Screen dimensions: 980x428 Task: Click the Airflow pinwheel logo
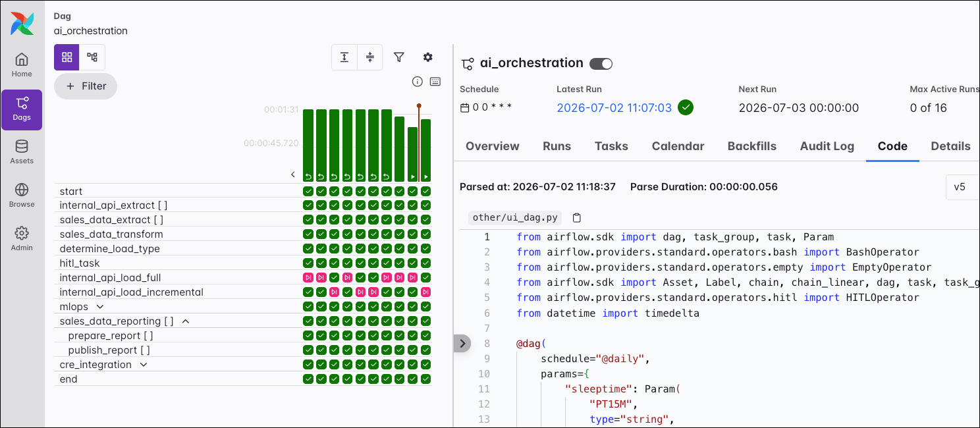[22, 23]
